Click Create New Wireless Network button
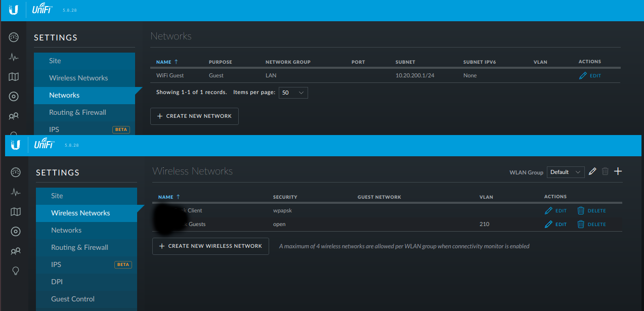This screenshot has width=644, height=311. [210, 246]
